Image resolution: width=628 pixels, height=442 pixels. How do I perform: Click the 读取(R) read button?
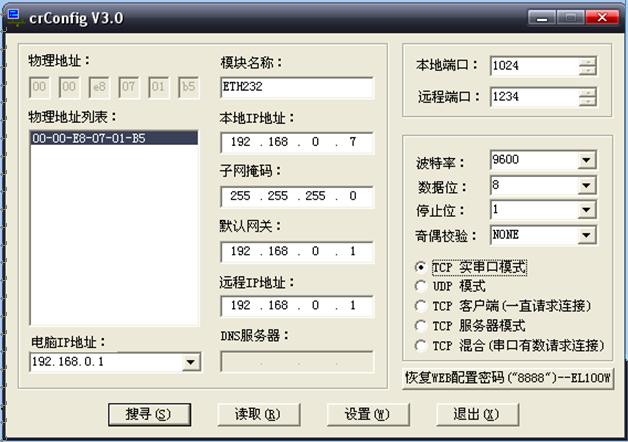255,414
